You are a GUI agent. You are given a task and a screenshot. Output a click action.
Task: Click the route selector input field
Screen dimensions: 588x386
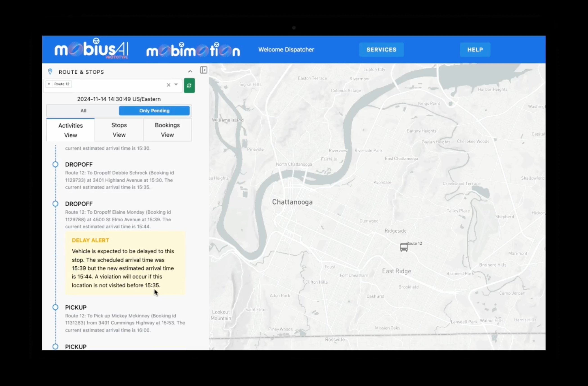(113, 86)
